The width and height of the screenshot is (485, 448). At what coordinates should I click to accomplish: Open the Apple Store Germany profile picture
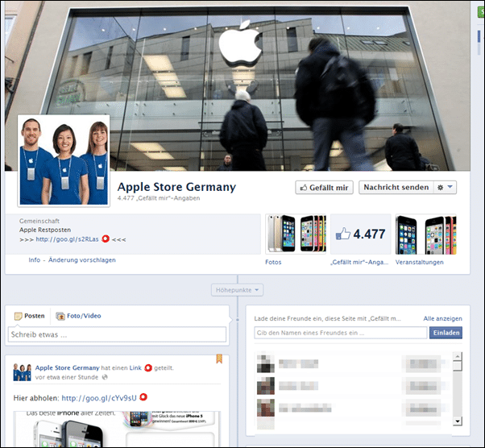(64, 161)
